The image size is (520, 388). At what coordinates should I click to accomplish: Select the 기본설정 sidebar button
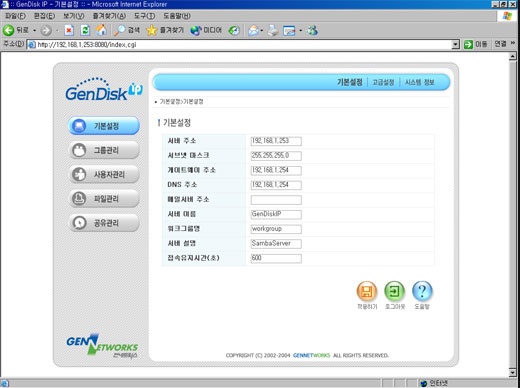click(104, 126)
